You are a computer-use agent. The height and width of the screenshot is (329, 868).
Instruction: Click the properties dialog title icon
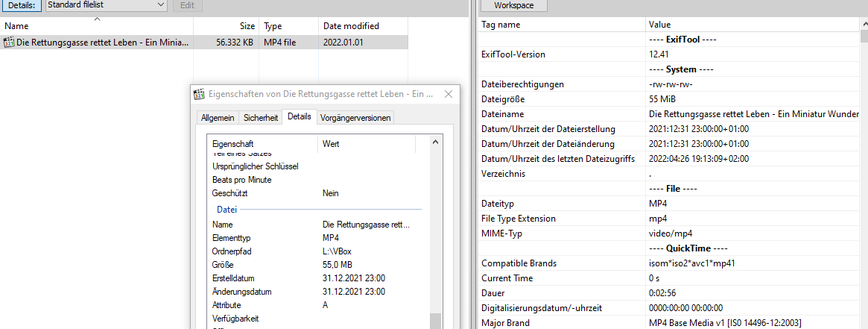point(199,94)
